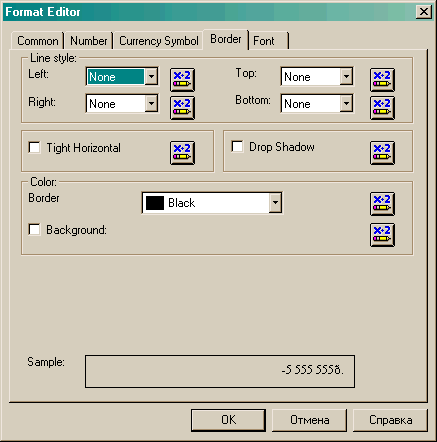Click the Sample preview box

[220, 371]
